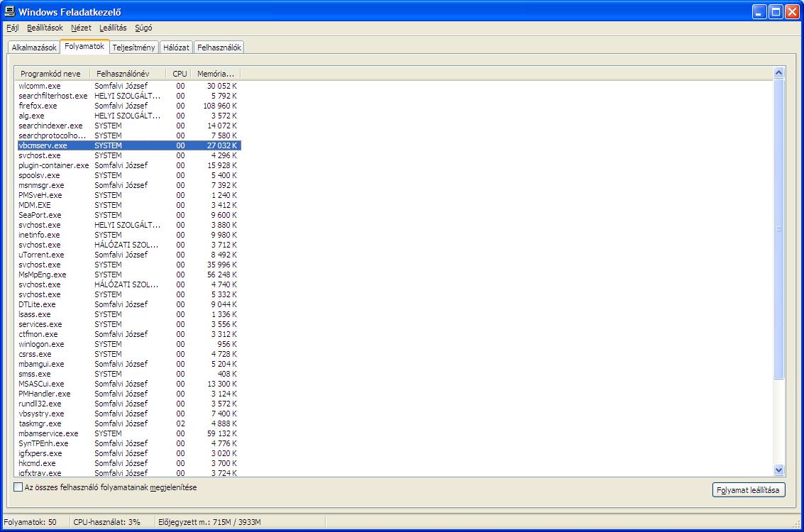This screenshot has width=804, height=532.
Task: Select the MsMpEng.exe process
Action: coord(128,275)
